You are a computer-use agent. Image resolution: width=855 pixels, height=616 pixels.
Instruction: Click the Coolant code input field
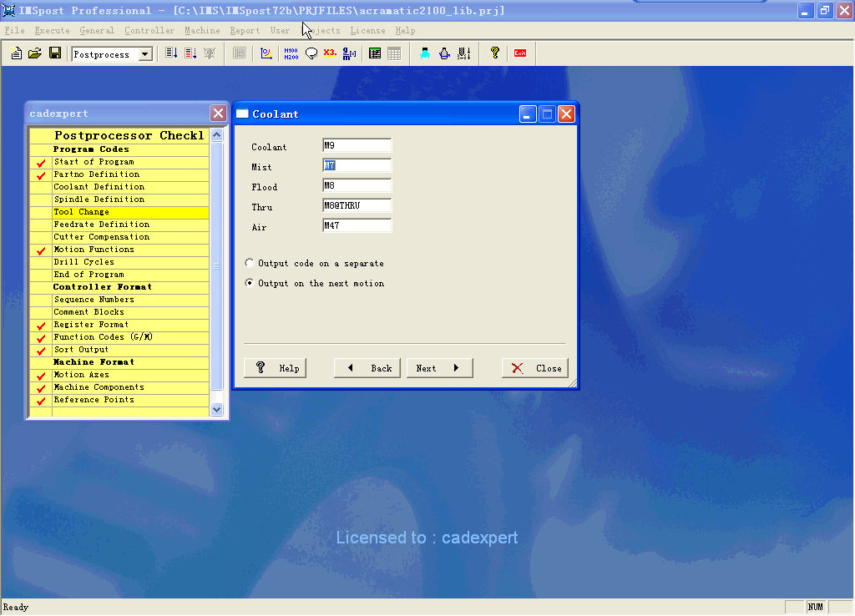point(357,145)
